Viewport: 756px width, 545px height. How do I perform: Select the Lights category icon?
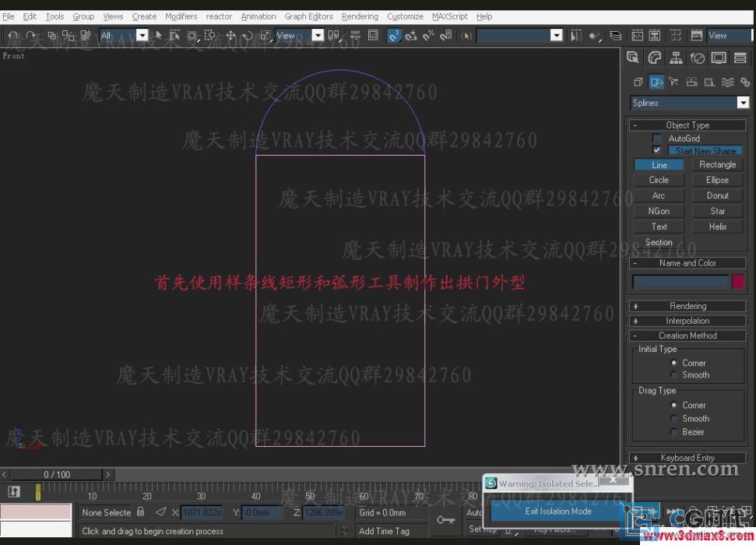click(x=673, y=82)
